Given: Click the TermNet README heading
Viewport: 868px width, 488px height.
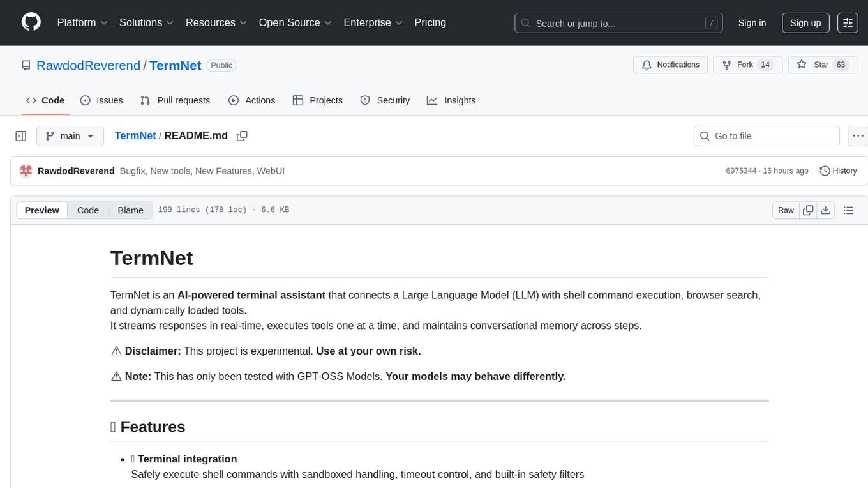Looking at the screenshot, I should 152,258.
